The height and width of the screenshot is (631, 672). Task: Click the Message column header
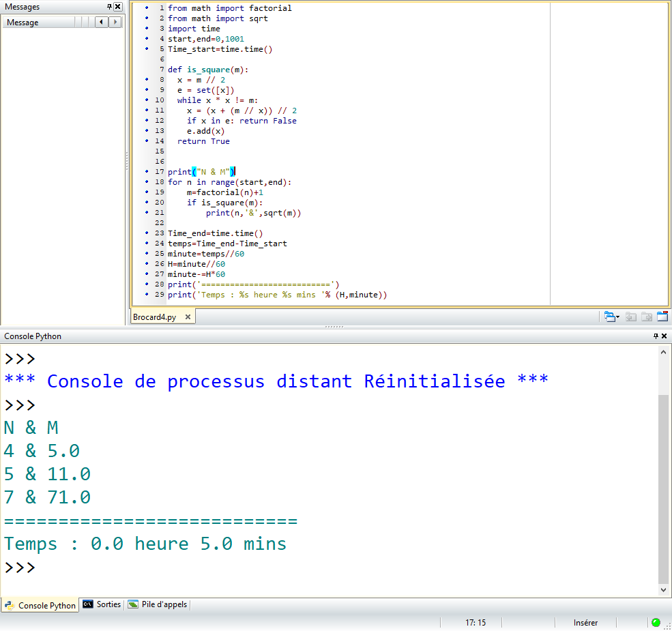coord(38,23)
